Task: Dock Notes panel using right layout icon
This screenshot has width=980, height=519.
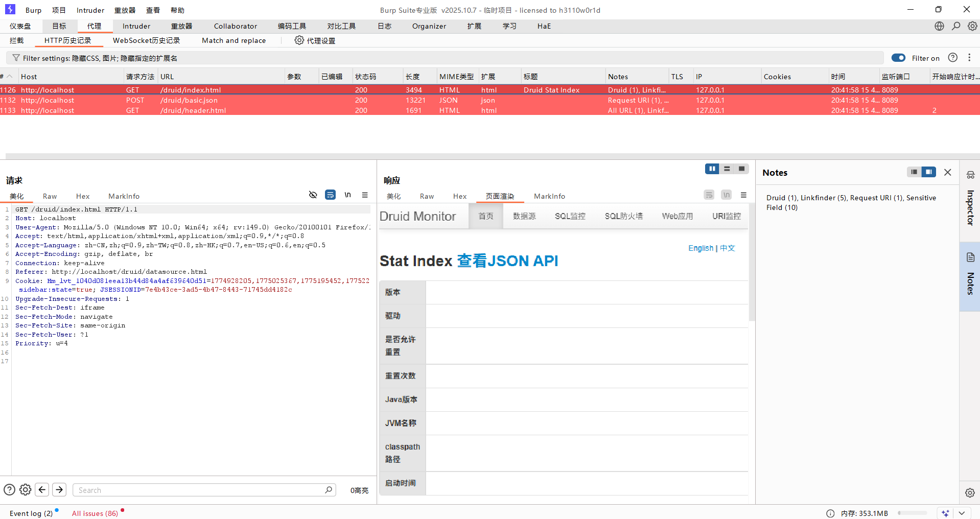Action: pyautogui.click(x=929, y=172)
